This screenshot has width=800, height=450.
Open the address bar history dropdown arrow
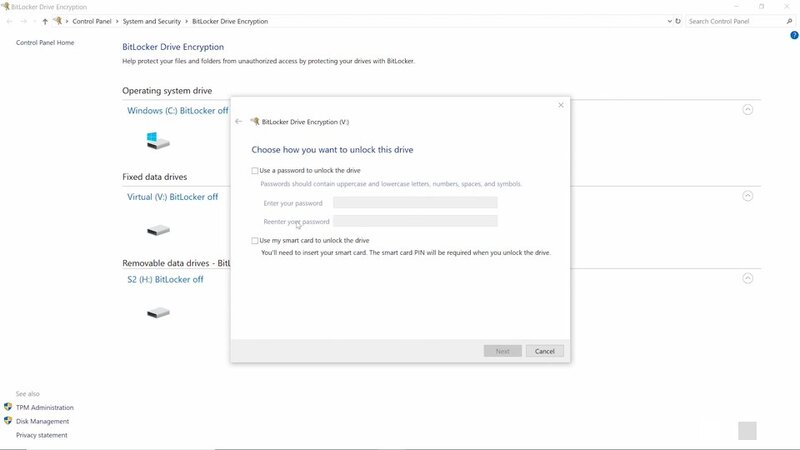point(666,21)
